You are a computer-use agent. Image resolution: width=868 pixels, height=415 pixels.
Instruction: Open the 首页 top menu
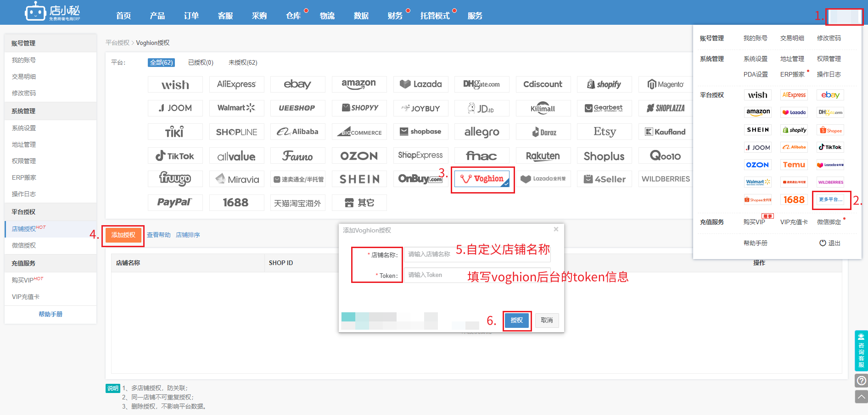click(123, 16)
